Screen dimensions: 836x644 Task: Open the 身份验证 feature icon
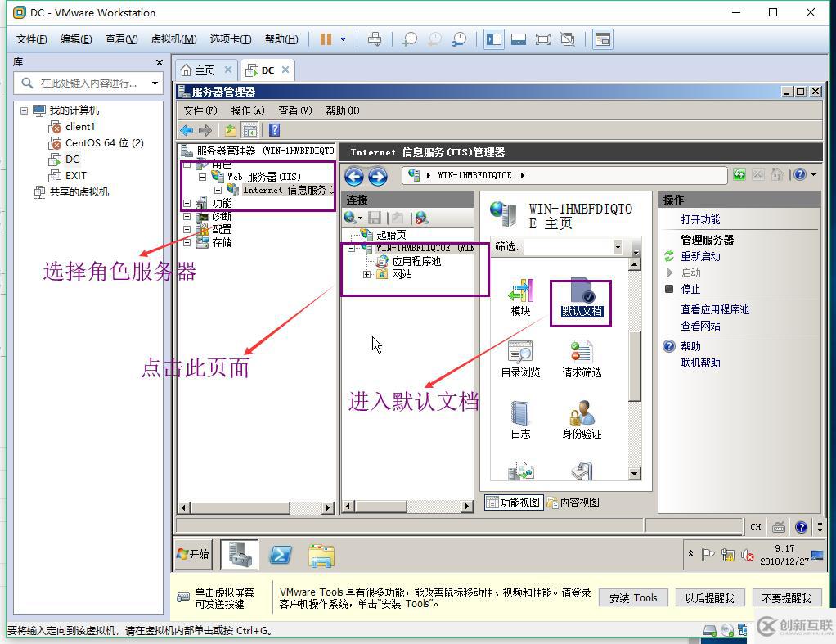[582, 421]
